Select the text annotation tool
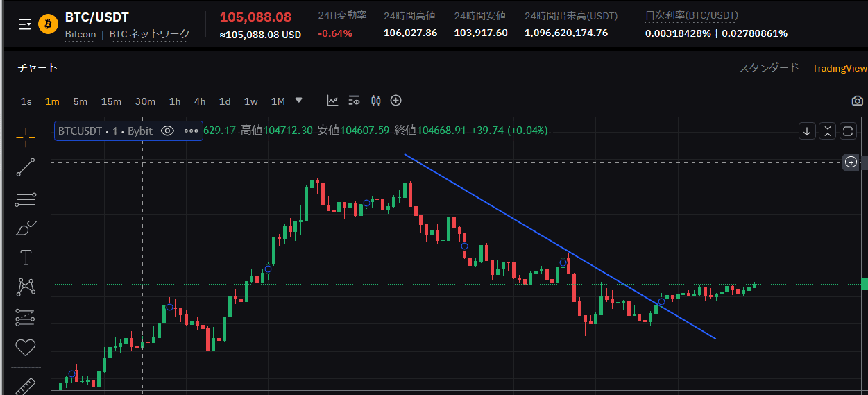The width and height of the screenshot is (868, 395). (26, 258)
